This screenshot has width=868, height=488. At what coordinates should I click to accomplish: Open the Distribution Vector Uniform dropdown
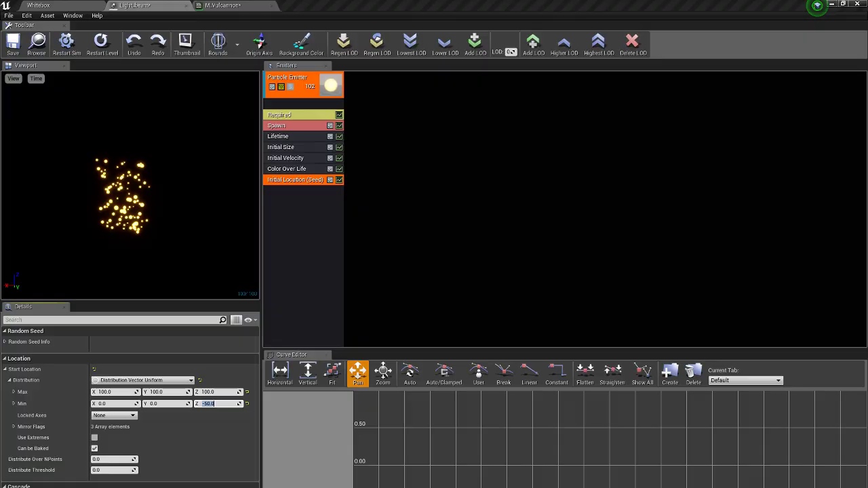[x=142, y=380]
